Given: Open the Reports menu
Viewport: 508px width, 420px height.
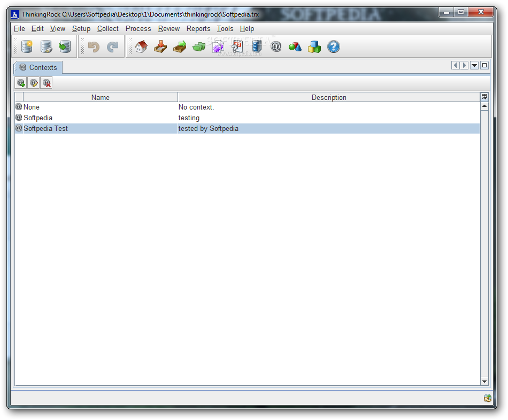Looking at the screenshot, I should (198, 28).
